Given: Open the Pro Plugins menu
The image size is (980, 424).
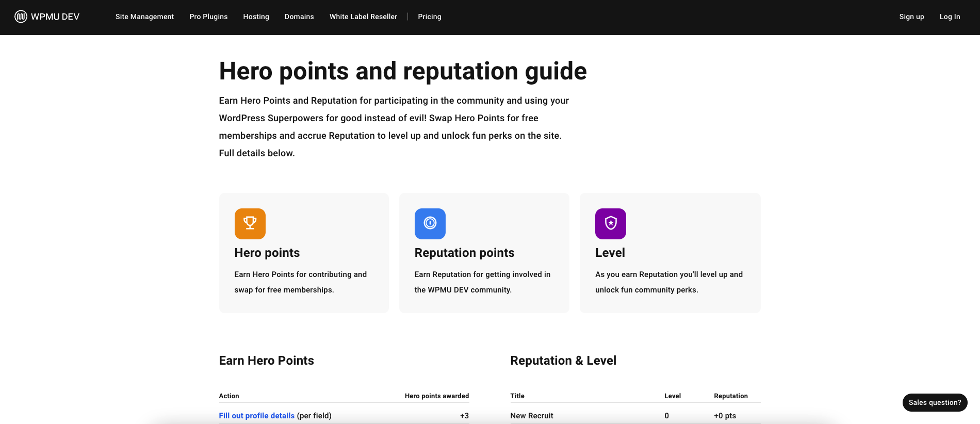Looking at the screenshot, I should [208, 17].
